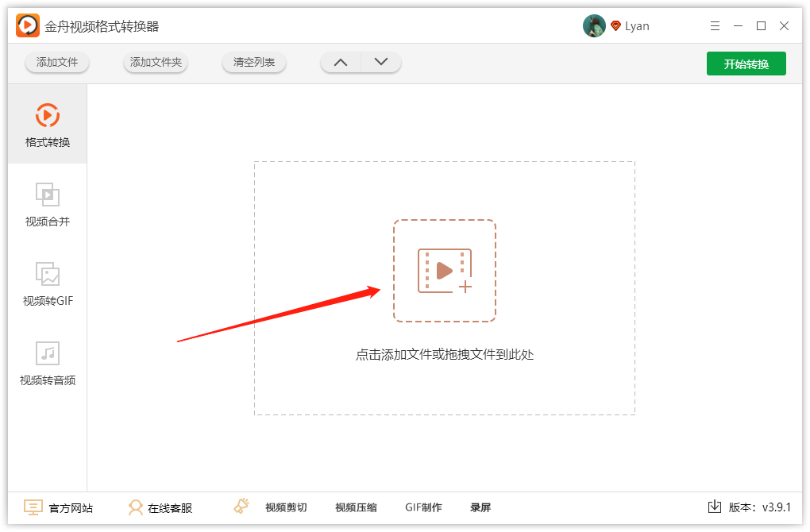Click the app logo in title bar
Viewport: 810px width, 532px height.
[x=25, y=25]
